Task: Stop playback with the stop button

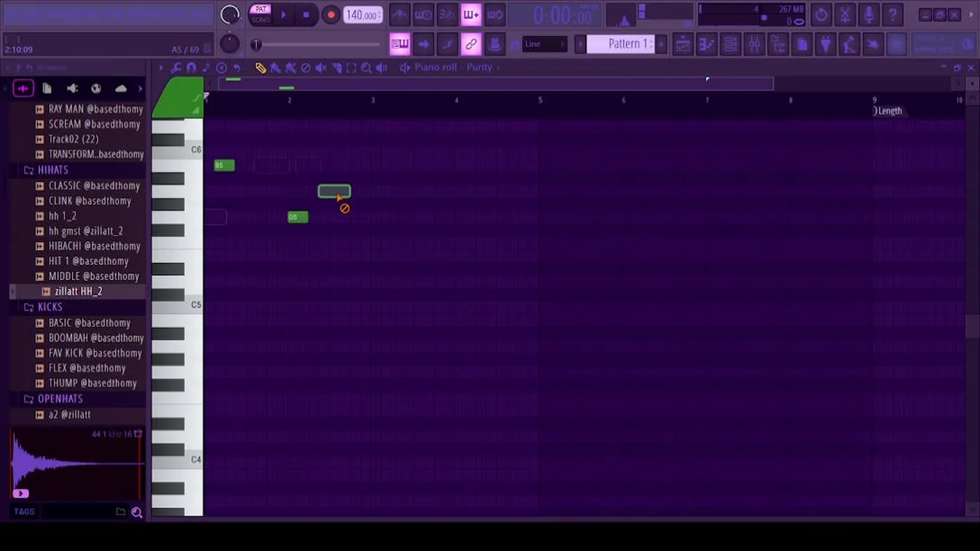Action: [x=306, y=15]
